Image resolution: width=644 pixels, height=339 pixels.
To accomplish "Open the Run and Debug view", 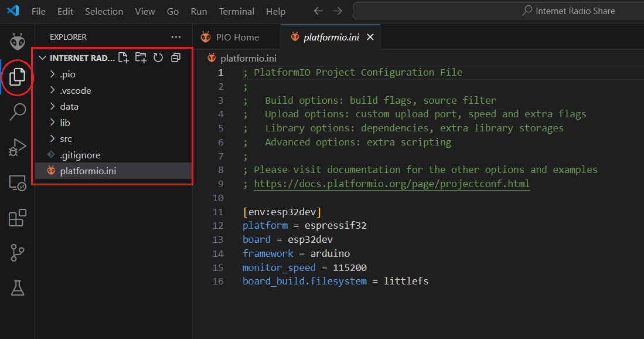I will click(x=17, y=147).
